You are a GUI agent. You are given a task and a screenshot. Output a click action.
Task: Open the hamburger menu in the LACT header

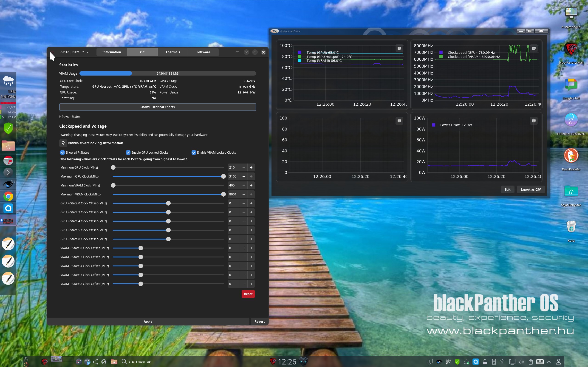[x=237, y=52]
